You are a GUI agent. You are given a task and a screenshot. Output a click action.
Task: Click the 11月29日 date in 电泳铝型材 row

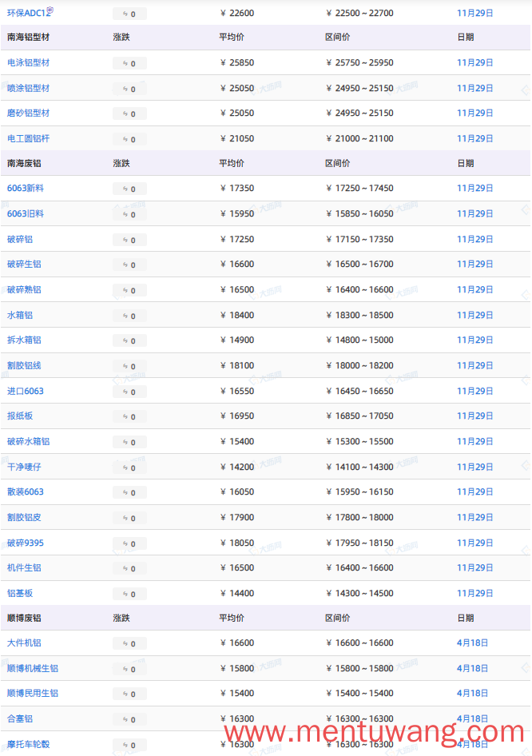click(x=475, y=62)
